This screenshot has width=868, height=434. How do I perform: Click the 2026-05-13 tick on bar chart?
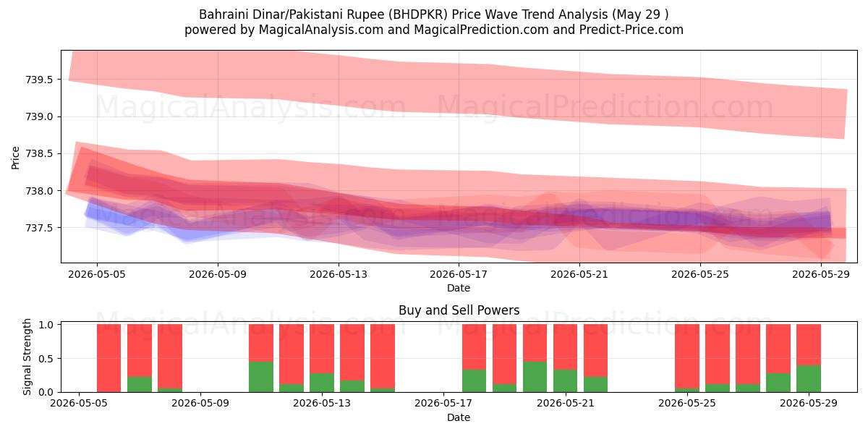click(321, 404)
